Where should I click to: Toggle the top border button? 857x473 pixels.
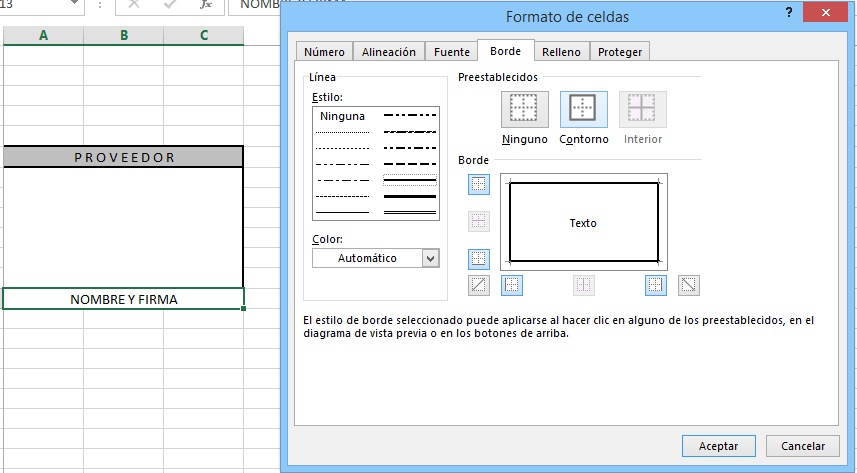pyautogui.click(x=479, y=185)
